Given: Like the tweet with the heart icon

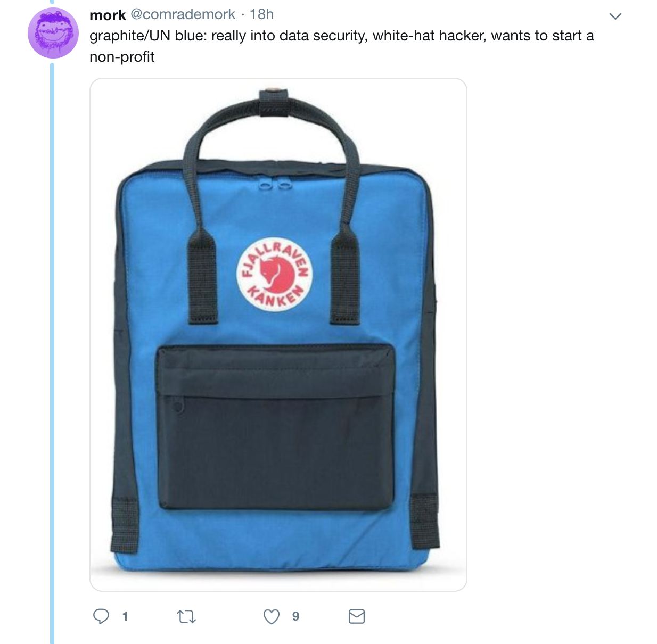Looking at the screenshot, I should [272, 616].
